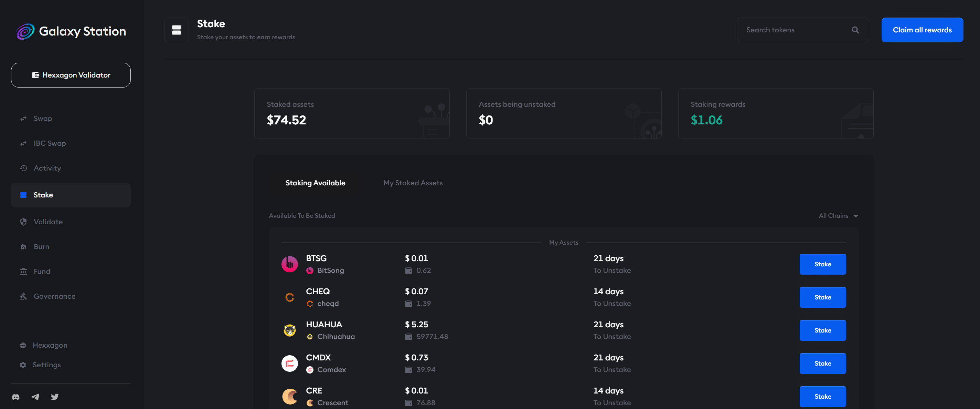Open the Hexxagon Validator wallet selector
This screenshot has height=409, width=980.
(71, 75)
